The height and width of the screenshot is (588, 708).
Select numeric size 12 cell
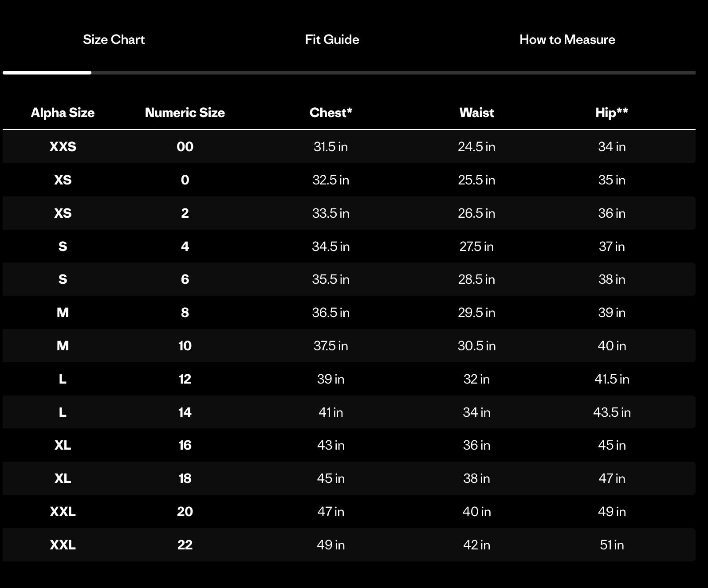185,379
